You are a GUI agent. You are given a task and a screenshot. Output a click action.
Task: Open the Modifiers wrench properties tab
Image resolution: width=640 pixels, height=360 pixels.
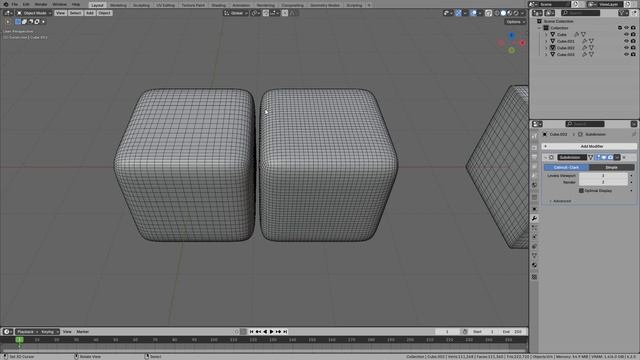coord(534,219)
